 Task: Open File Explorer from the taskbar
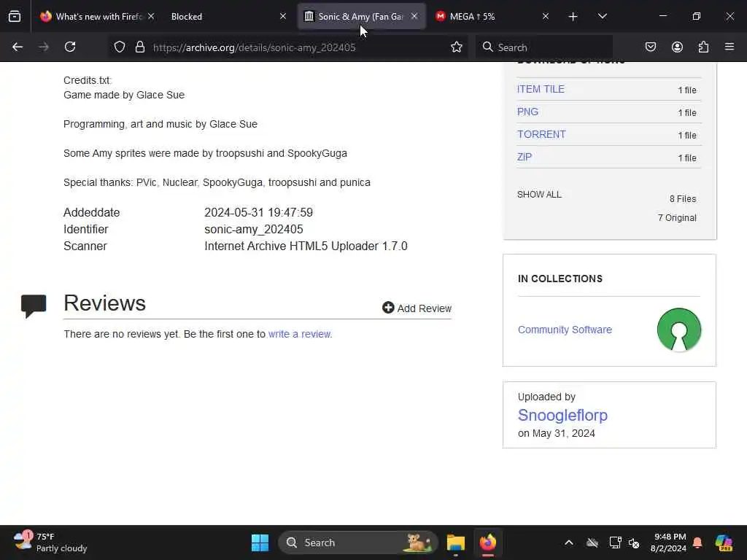pyautogui.click(x=456, y=542)
